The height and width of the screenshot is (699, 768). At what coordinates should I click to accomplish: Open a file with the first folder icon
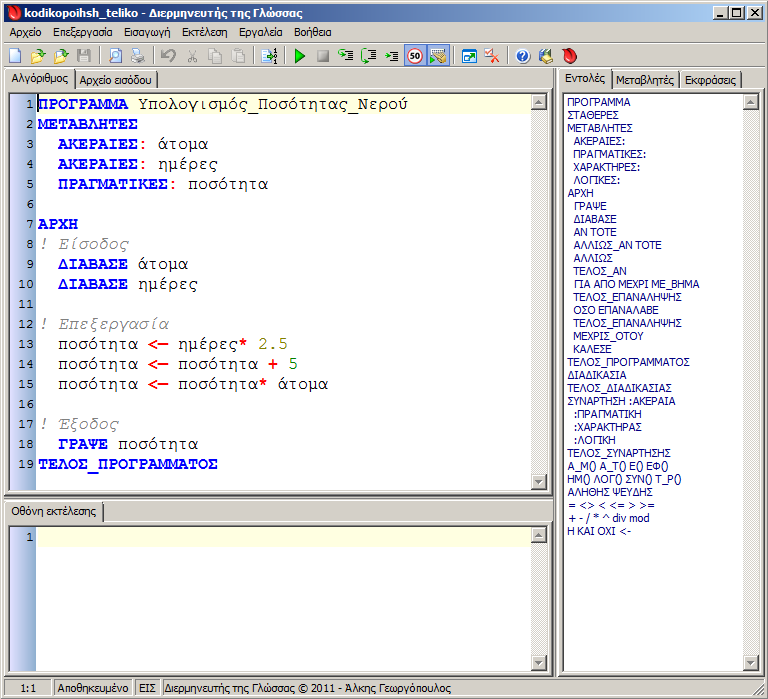(x=38, y=56)
